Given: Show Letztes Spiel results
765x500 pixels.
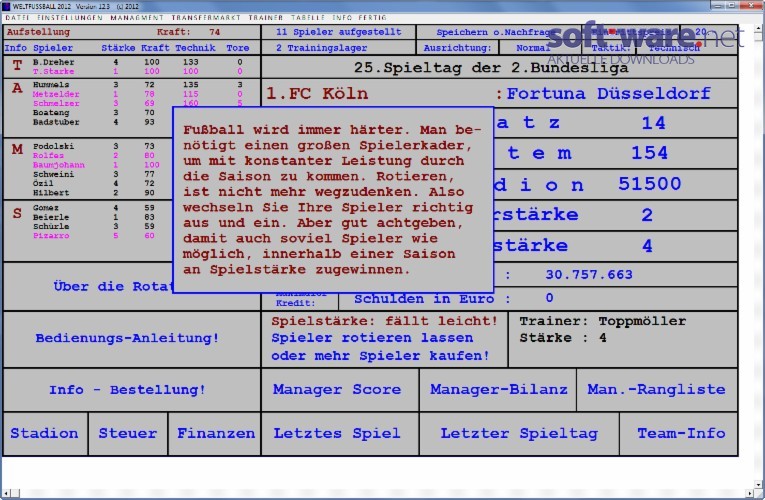Looking at the screenshot, I should point(340,434).
